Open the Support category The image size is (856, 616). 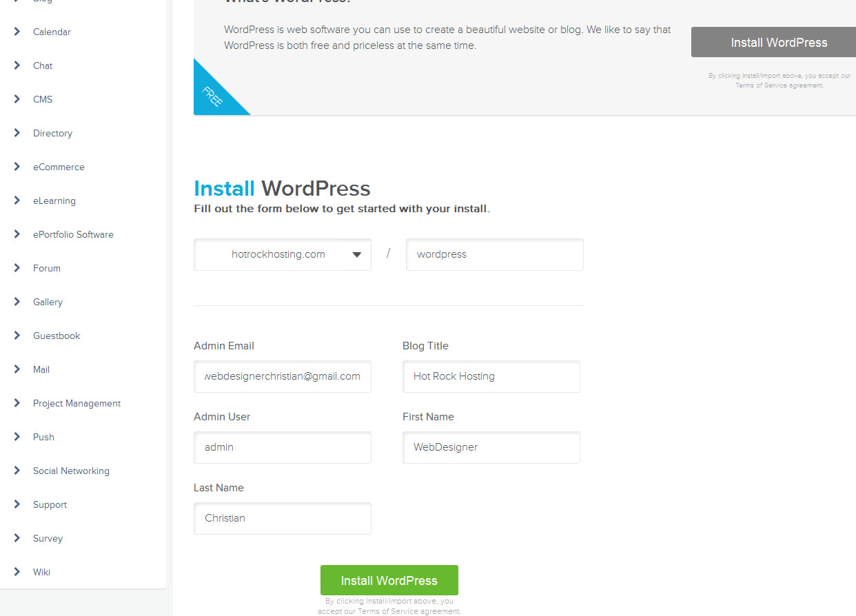(x=50, y=504)
